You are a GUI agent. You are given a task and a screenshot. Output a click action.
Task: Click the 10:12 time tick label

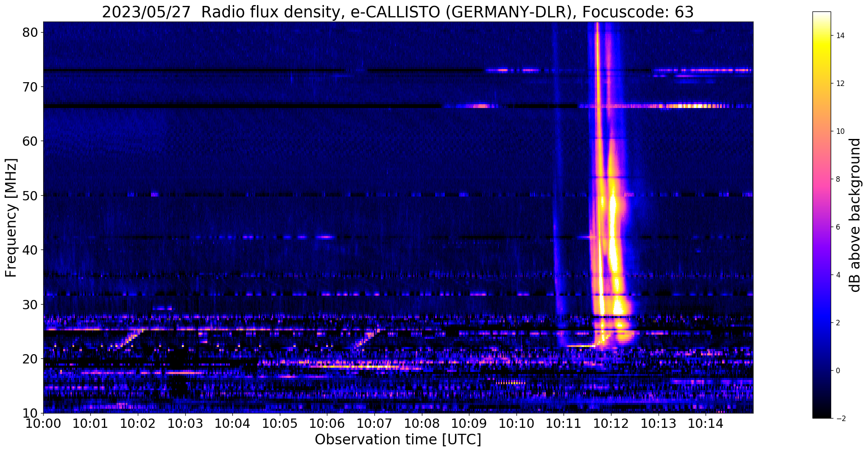611,424
